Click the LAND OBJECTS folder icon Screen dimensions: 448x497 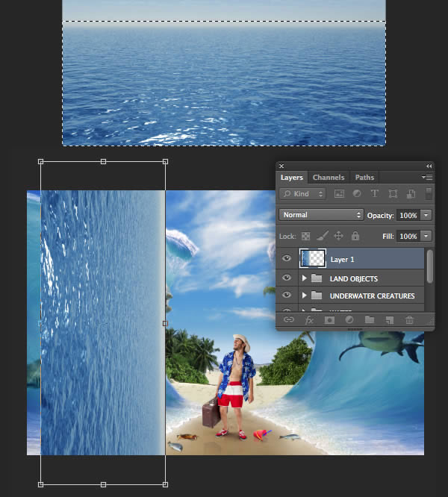[x=317, y=278]
